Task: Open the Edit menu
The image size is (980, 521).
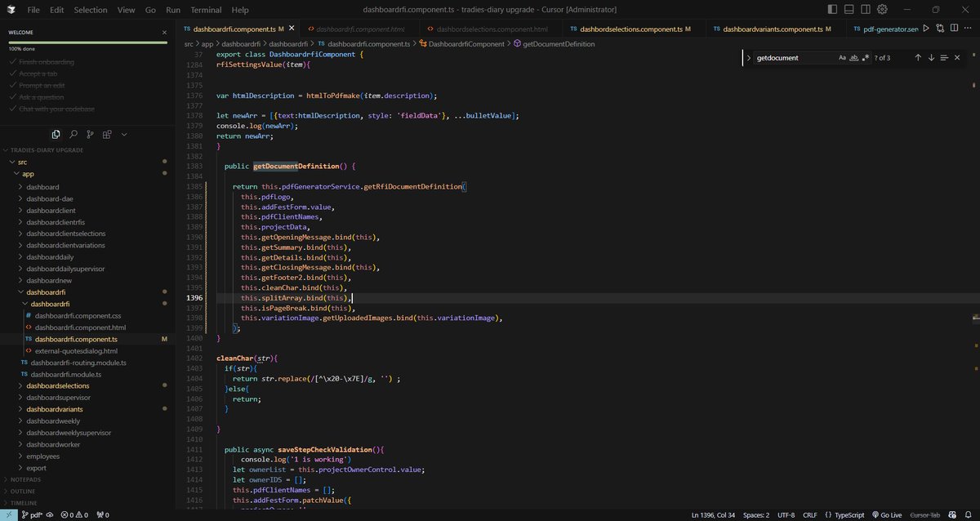Action: pyautogui.click(x=56, y=10)
